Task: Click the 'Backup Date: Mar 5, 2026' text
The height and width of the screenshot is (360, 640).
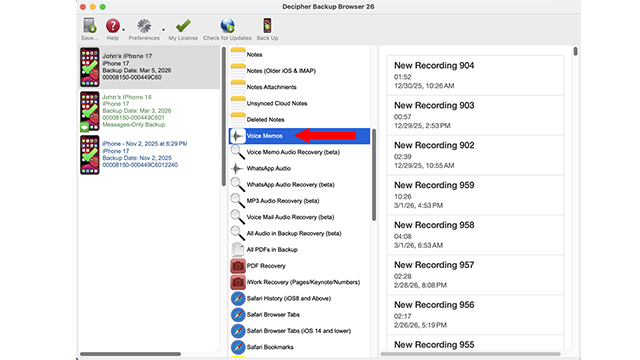Action: 137,70
